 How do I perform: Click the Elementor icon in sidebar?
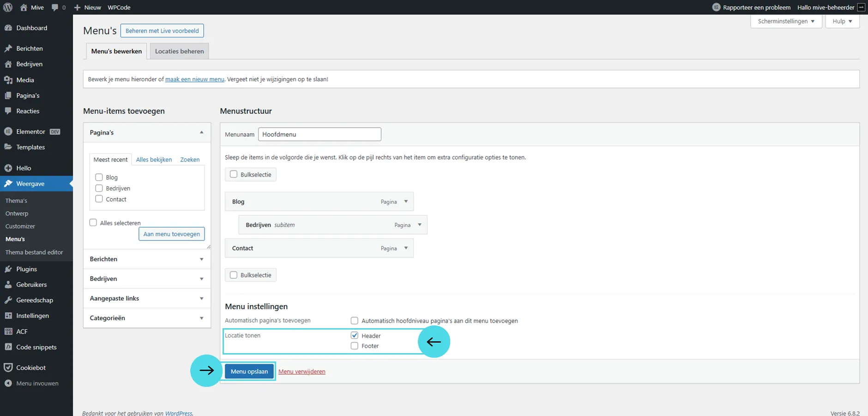(x=8, y=132)
